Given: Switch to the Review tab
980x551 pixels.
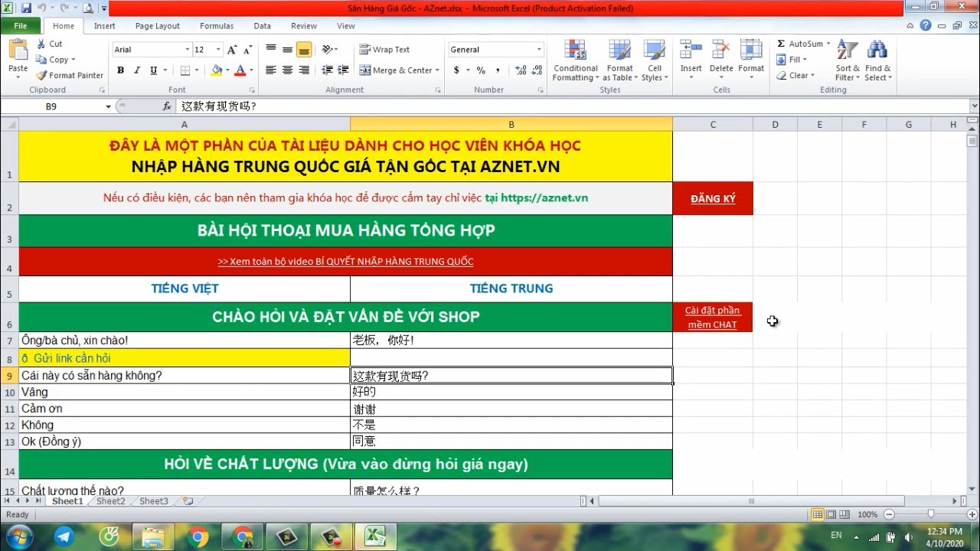Looking at the screenshot, I should pos(304,25).
